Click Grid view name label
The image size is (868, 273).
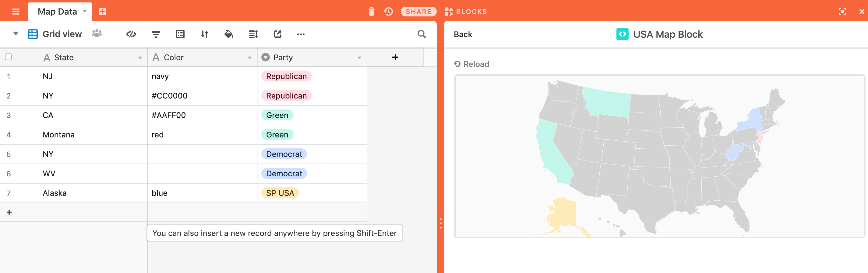pos(62,34)
